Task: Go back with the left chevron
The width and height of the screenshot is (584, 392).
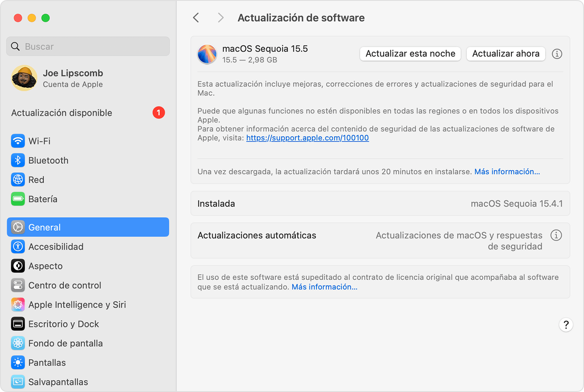Action: tap(196, 18)
